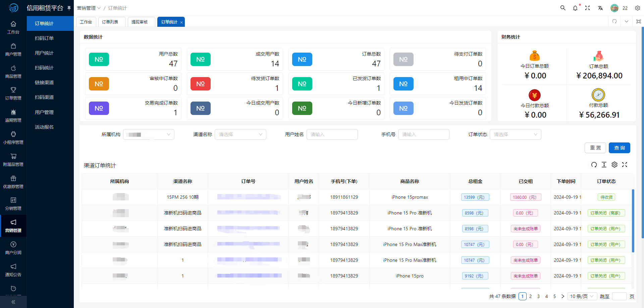Click the 查询 button

pos(620,148)
